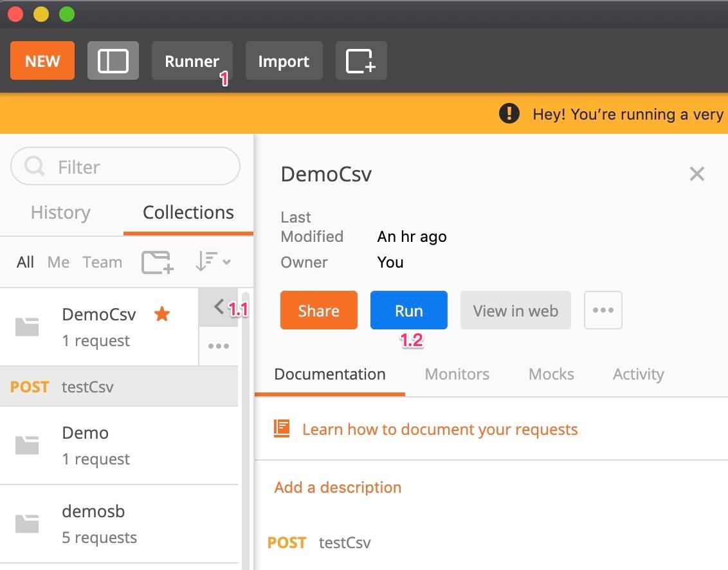Click the search magnifier icon in Filter
This screenshot has height=570, width=728.
(x=34, y=166)
